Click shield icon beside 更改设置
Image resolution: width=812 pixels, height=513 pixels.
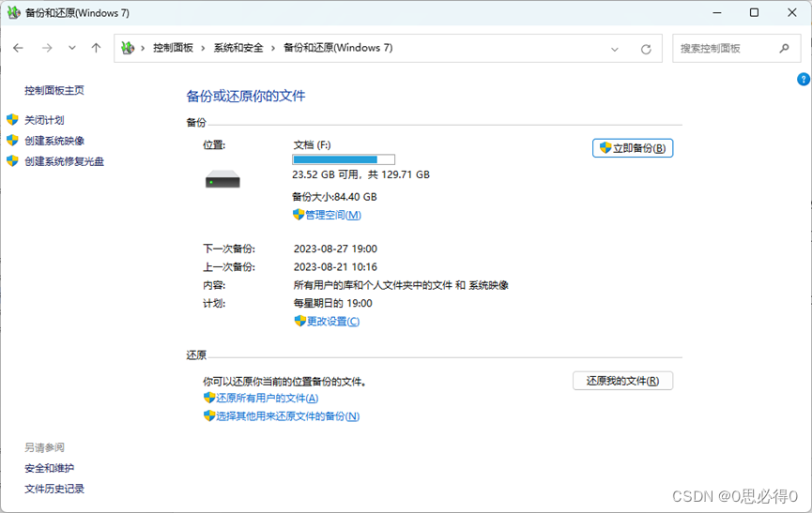tap(299, 321)
